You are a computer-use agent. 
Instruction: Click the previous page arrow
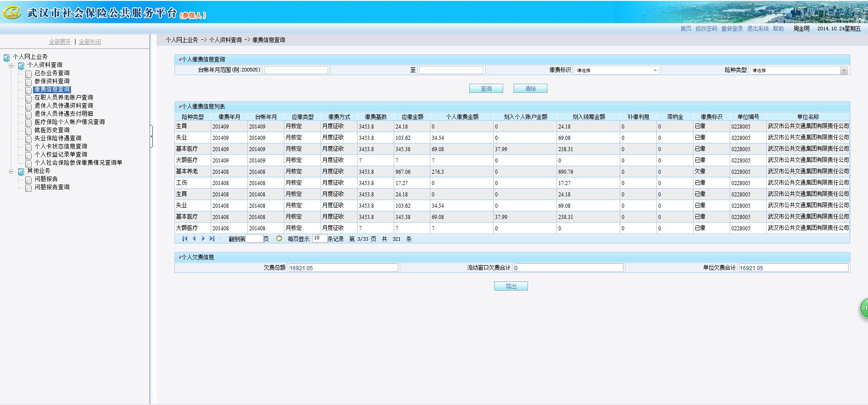[x=194, y=238]
